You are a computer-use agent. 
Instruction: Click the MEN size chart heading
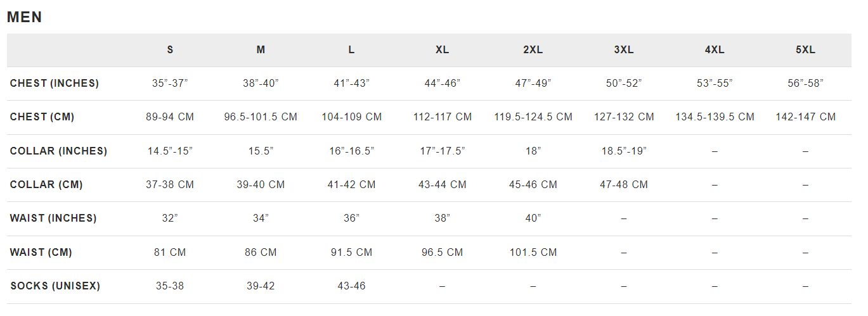(25, 18)
